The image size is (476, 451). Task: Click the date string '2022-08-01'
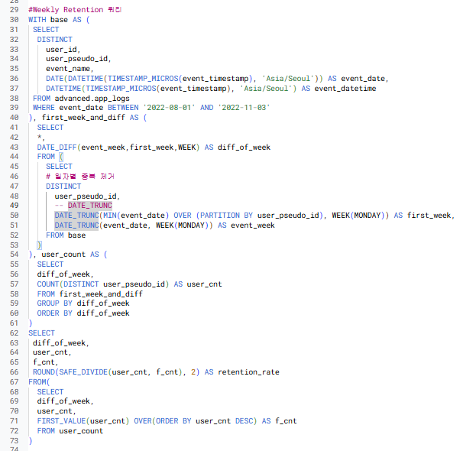pyautogui.click(x=169, y=108)
